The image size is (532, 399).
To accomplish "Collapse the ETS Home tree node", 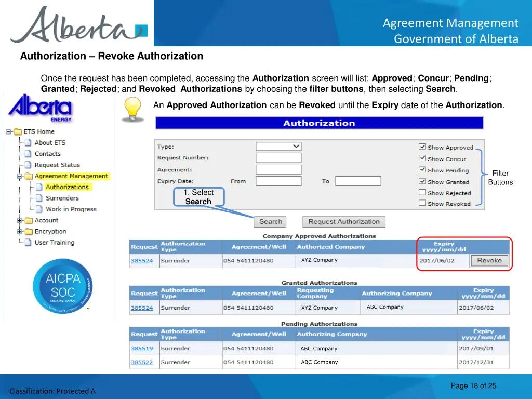I will coord(8,131).
